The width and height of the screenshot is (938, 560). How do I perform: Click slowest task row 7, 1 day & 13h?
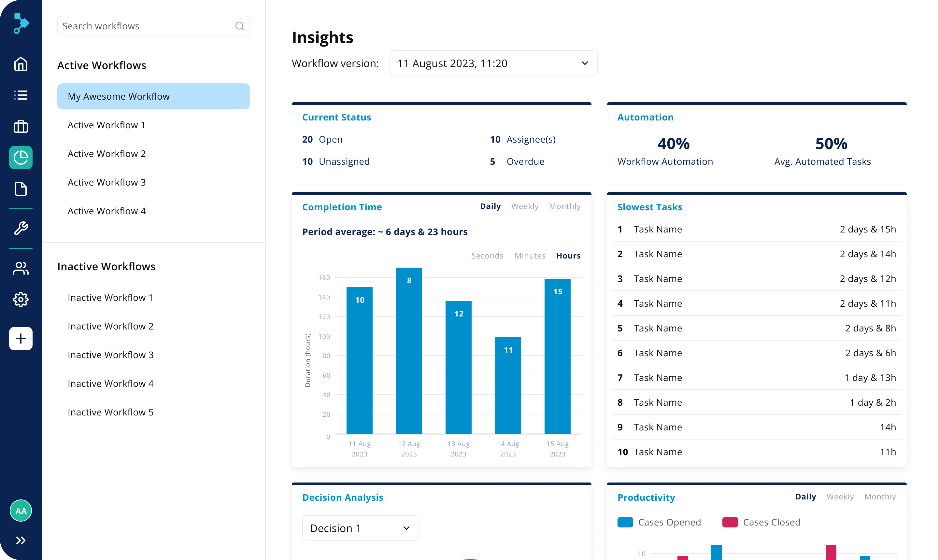tap(757, 377)
